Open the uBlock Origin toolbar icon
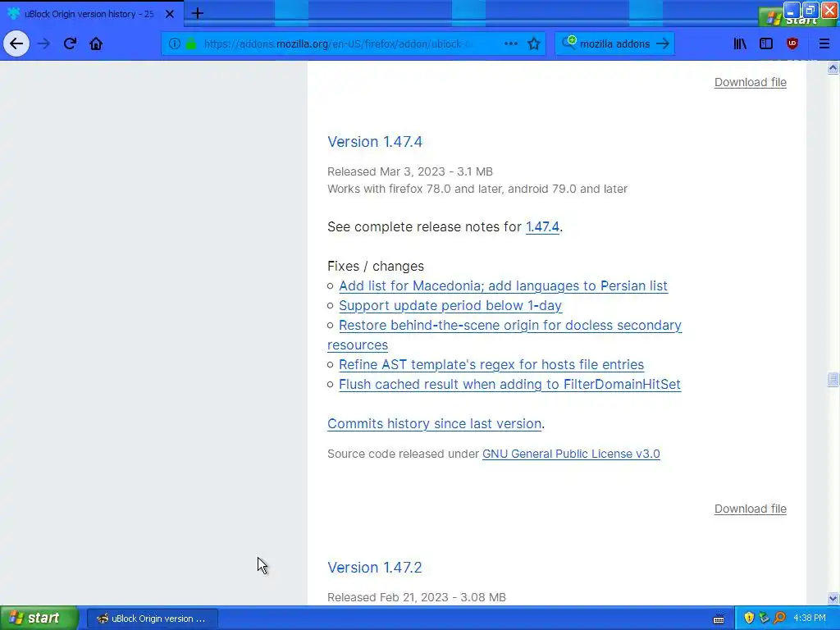This screenshot has height=630, width=840. tap(792, 43)
